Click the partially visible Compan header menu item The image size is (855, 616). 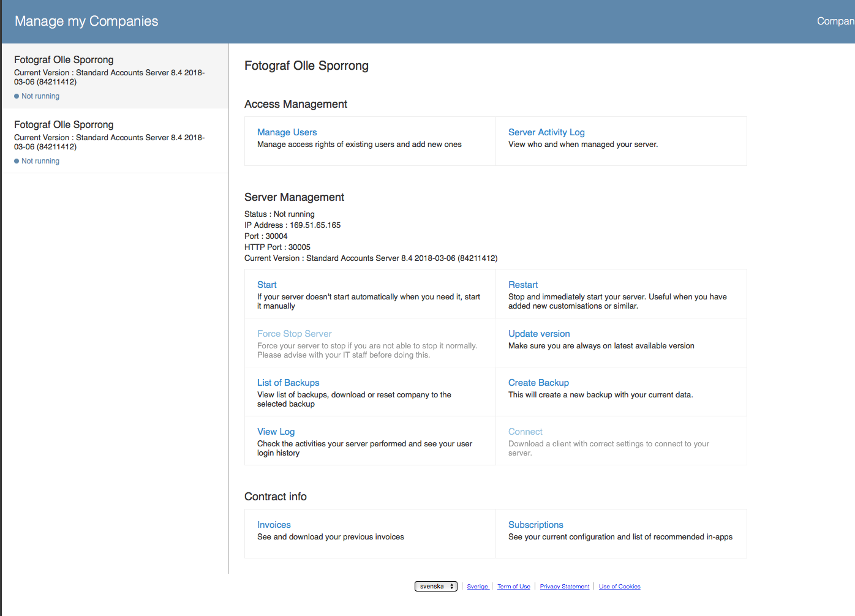pyautogui.click(x=835, y=21)
